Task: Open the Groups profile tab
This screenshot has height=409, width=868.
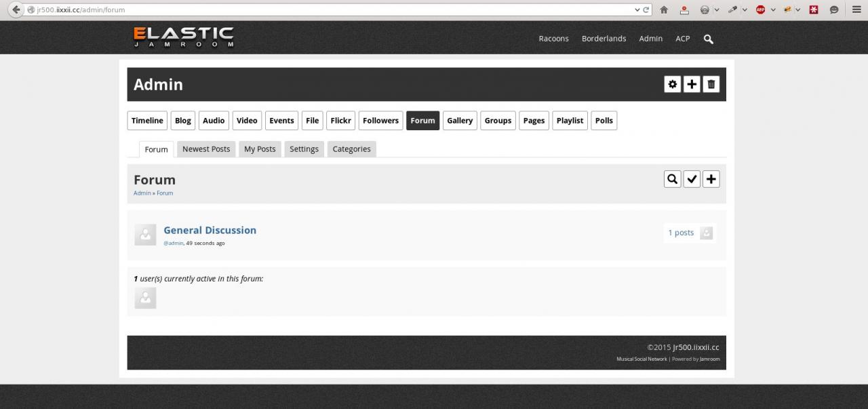Action: (x=498, y=121)
